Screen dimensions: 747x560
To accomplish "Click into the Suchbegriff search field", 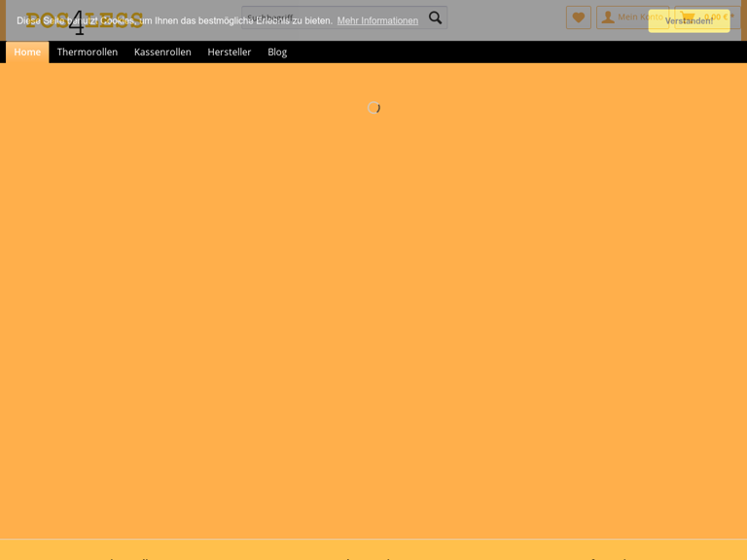I will tap(331, 17).
